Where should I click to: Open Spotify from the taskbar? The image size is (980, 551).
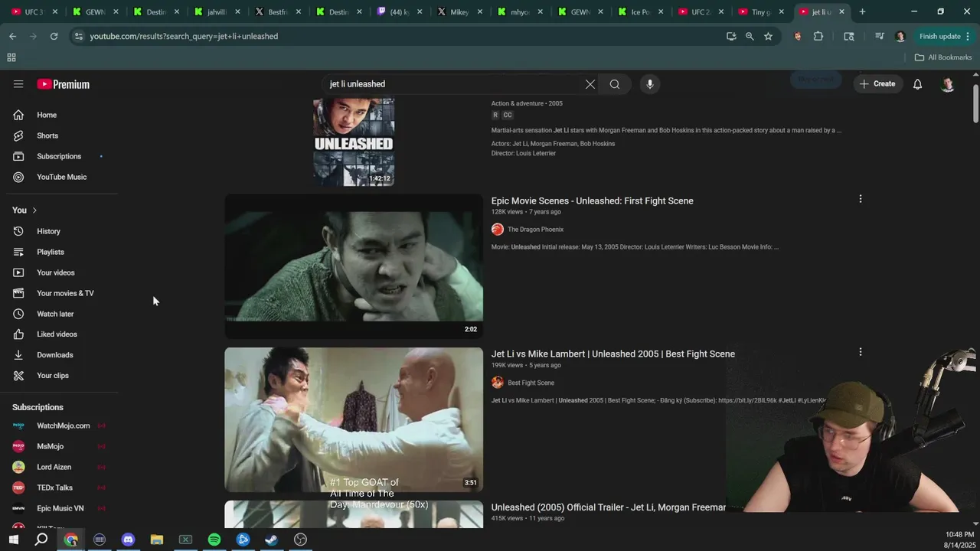(214, 540)
